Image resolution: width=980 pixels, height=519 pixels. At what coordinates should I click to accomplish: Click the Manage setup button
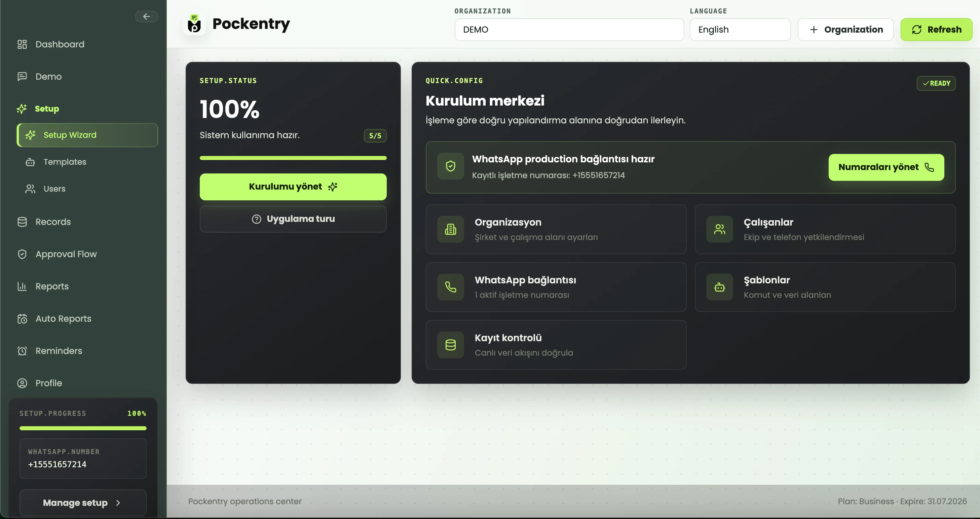pos(82,503)
